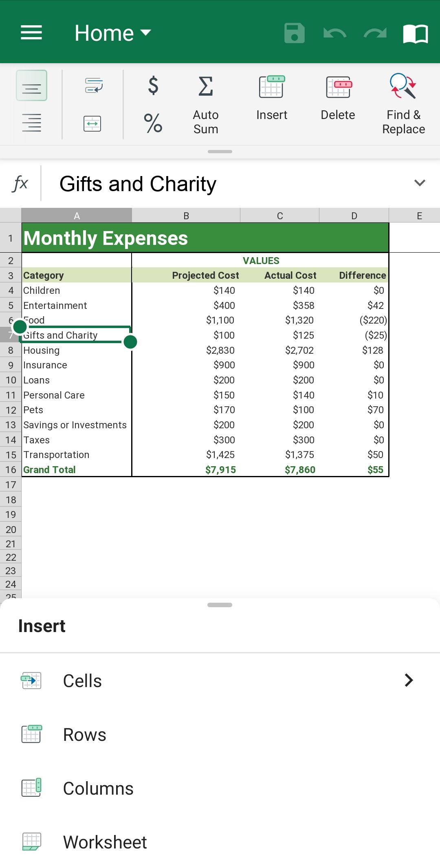The width and height of the screenshot is (440, 868).
Task: Apply percent number format
Action: (153, 123)
